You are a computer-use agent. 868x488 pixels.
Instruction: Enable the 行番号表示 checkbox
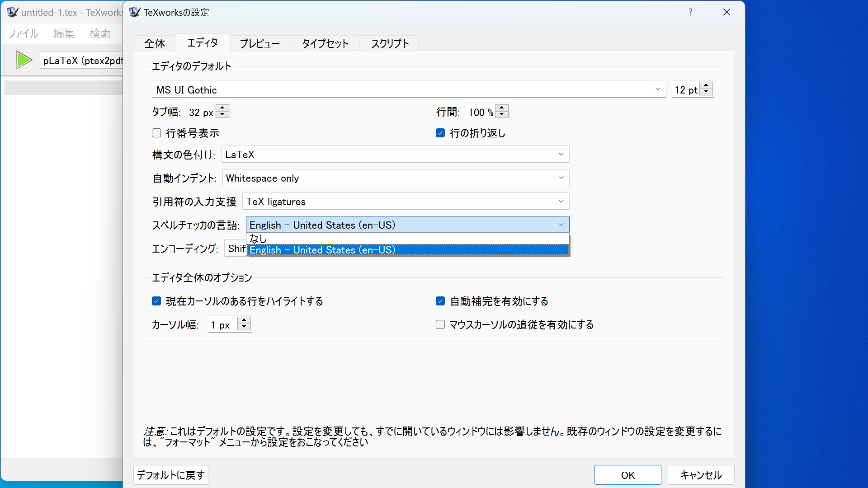[156, 133]
